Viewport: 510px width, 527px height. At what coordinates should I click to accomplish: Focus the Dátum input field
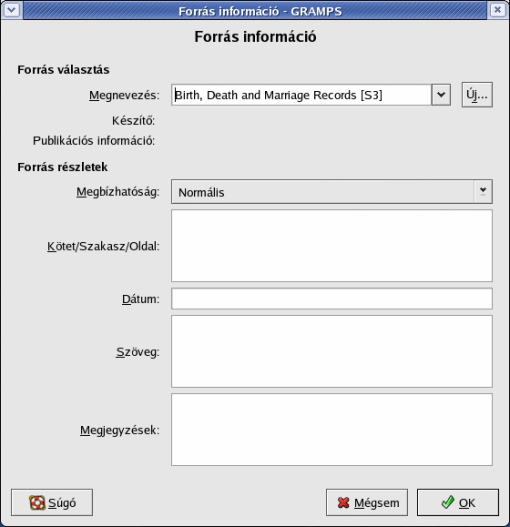click(x=332, y=299)
